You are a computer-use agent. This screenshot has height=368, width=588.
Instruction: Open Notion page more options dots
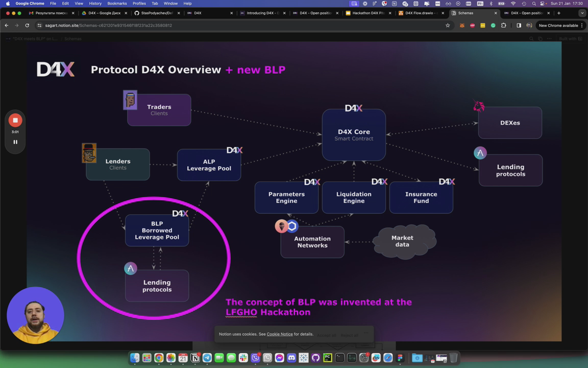[549, 39]
